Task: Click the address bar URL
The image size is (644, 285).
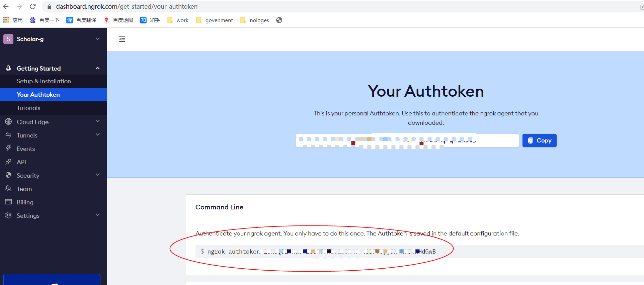Action: click(x=127, y=6)
